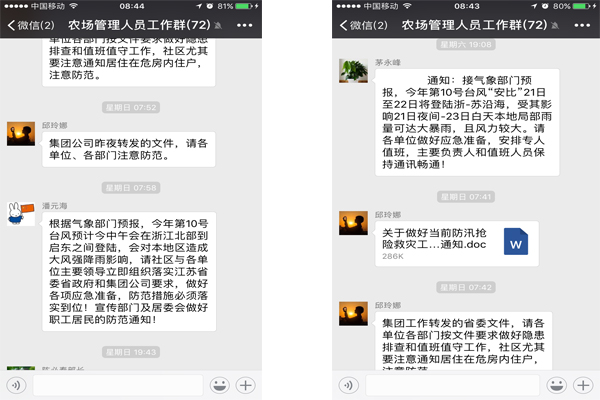Tap the voice input icon in left chat
600x400 pixels.
16,385
